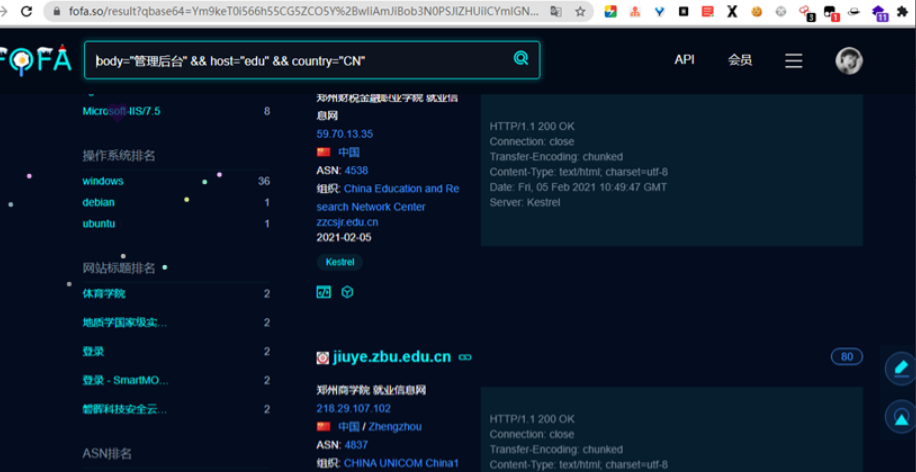Click the floating back-to-top arrow button
Viewport: 916px width, 472px height.
(x=901, y=416)
